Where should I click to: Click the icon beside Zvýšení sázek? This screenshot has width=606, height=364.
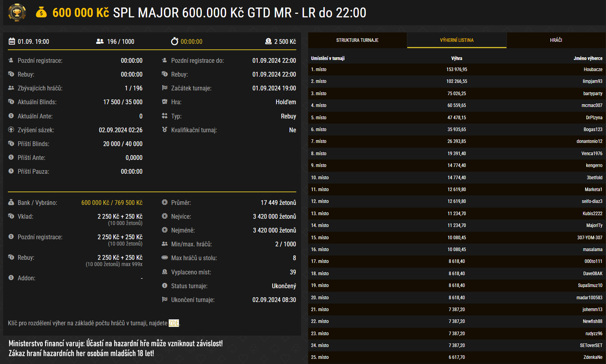coord(11,130)
